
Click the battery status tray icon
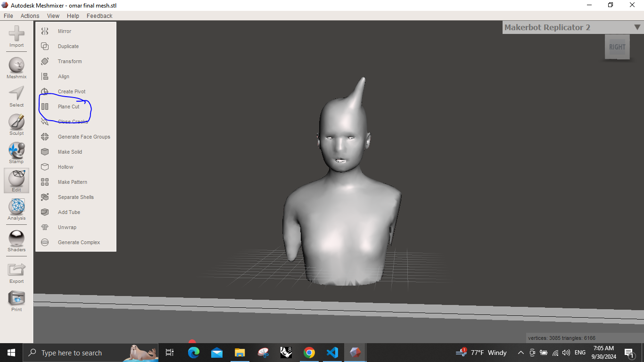(x=544, y=353)
